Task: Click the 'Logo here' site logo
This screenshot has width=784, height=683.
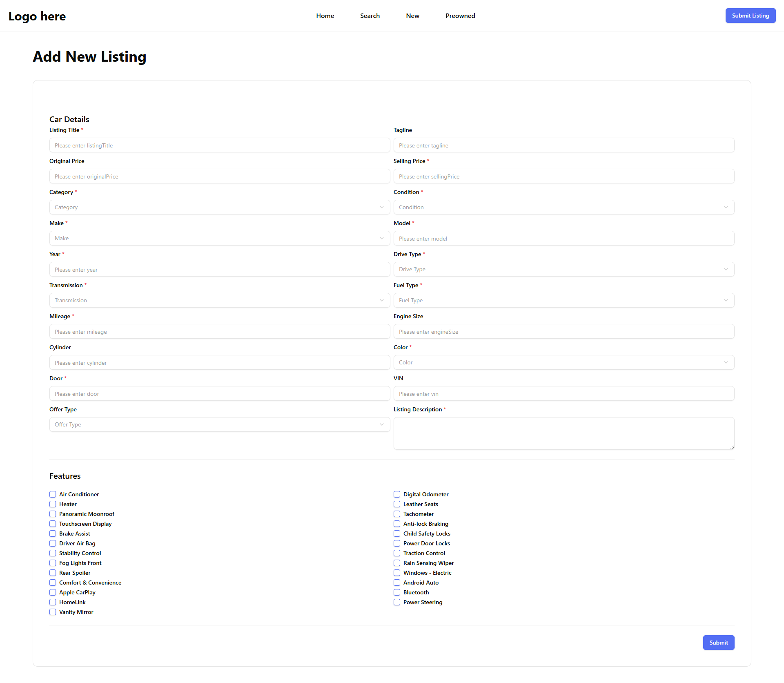Action: 37,16
